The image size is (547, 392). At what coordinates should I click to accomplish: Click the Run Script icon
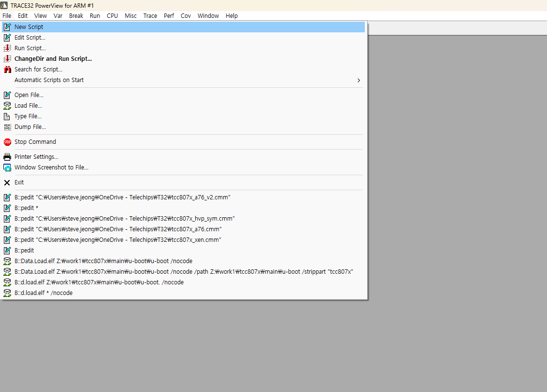7,48
